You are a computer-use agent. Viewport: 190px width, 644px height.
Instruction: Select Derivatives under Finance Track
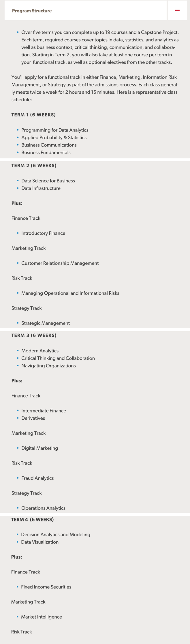(x=33, y=418)
